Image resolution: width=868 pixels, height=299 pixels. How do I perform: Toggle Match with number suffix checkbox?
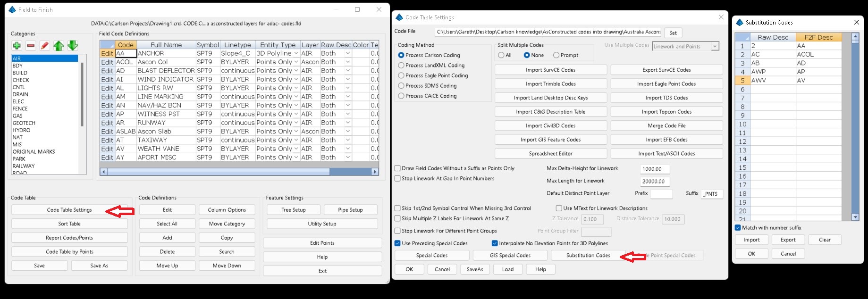point(738,228)
